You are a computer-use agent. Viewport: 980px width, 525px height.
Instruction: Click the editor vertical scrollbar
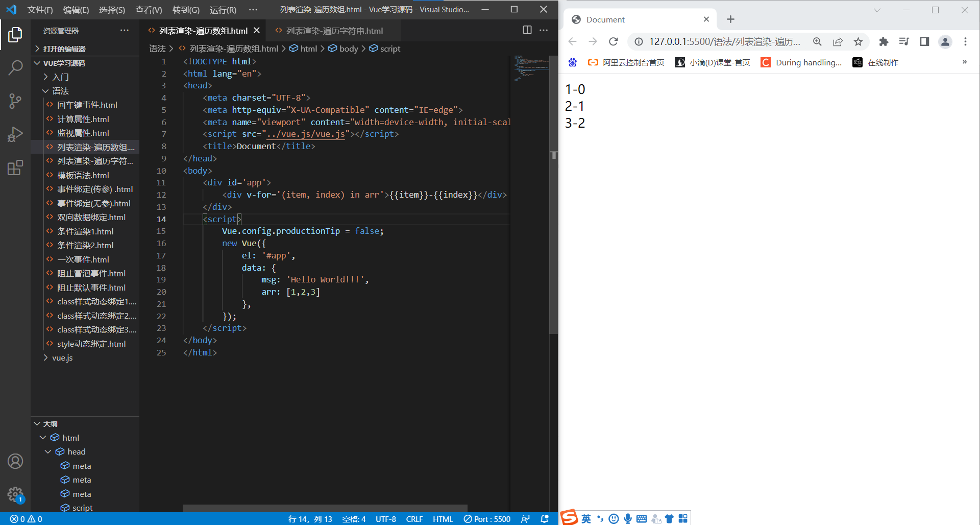(553, 194)
